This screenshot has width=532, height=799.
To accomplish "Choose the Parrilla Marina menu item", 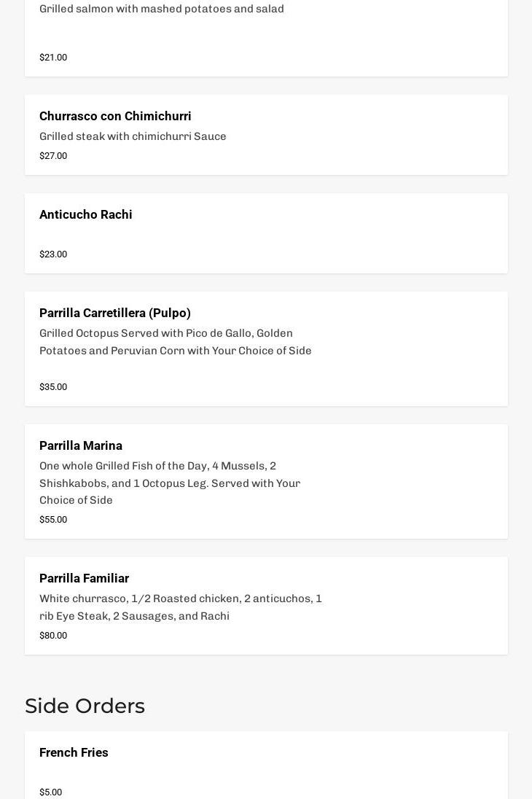I will pyautogui.click(x=81, y=445).
